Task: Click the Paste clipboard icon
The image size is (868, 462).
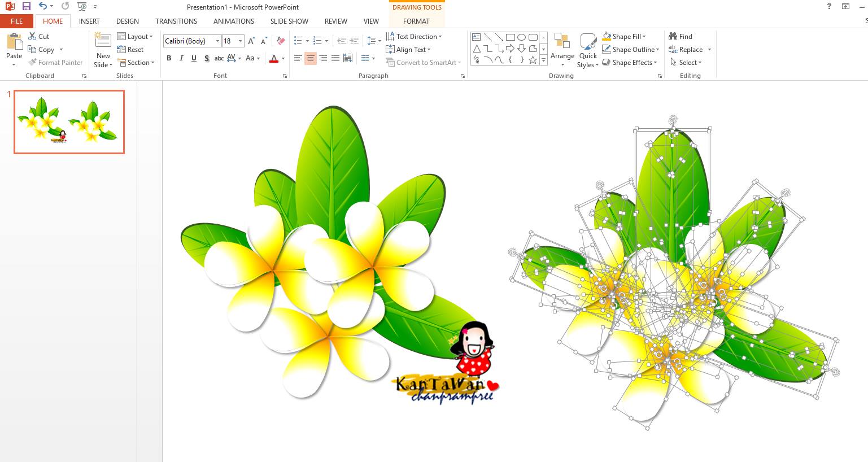Action: (x=14, y=42)
